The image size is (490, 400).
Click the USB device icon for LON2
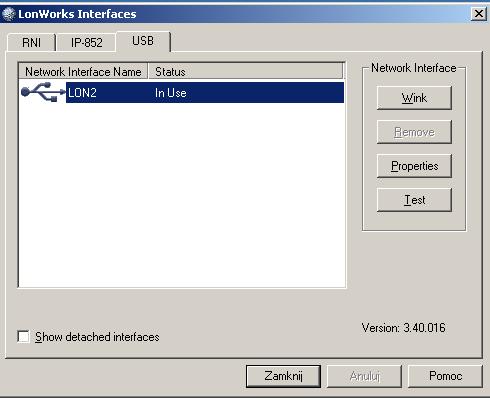[43, 92]
